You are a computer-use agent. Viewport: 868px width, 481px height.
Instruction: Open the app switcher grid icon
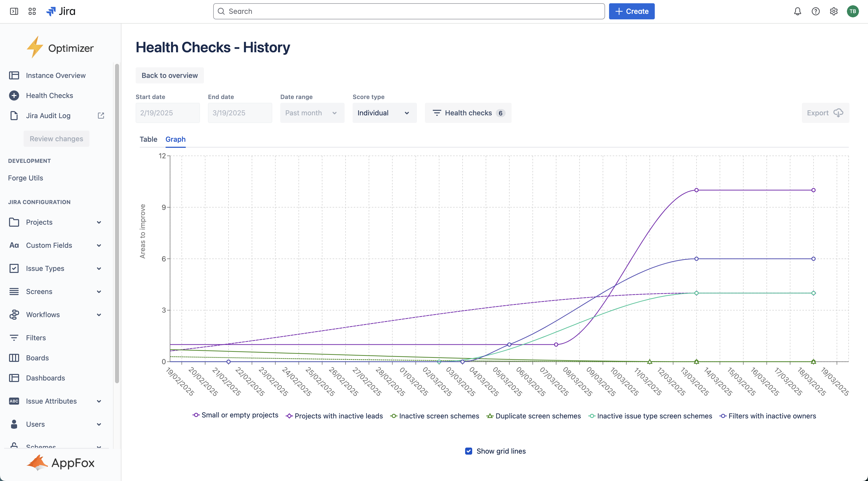pos(32,11)
